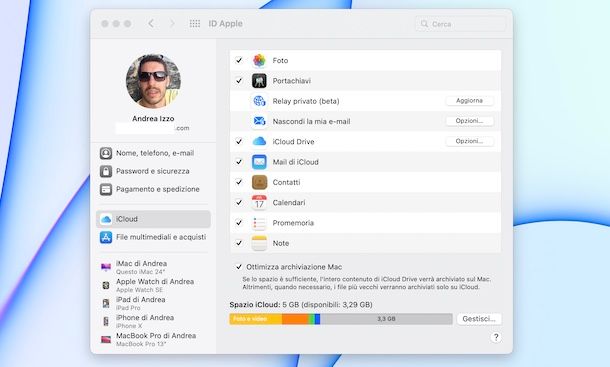The width and height of the screenshot is (610, 367).
Task: Click the Password e sicurezza lock icon
Action: click(x=106, y=171)
